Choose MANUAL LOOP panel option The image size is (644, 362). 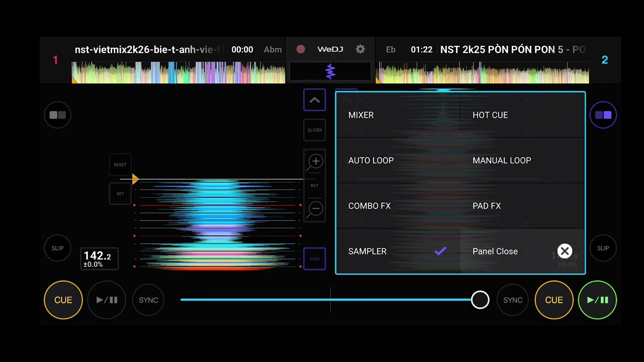point(523,160)
